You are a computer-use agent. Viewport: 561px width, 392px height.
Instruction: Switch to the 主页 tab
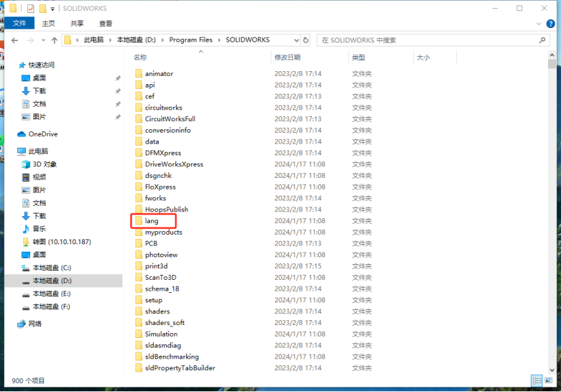49,24
